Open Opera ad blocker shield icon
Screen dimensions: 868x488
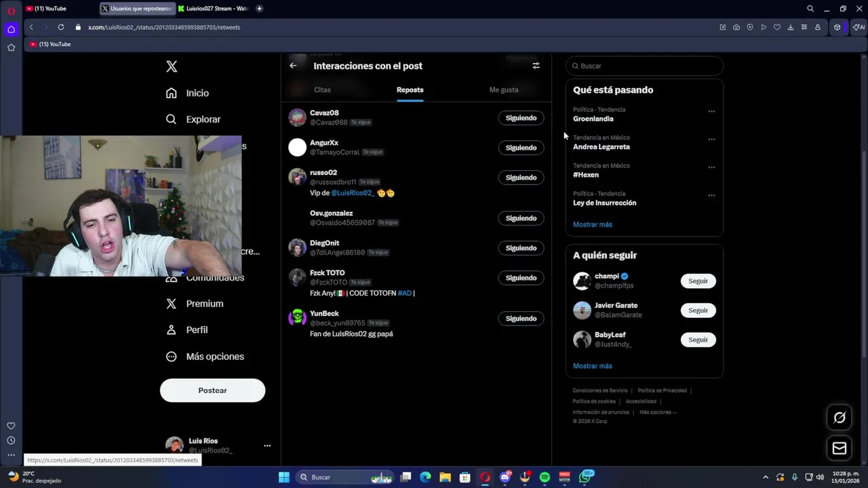tap(750, 27)
